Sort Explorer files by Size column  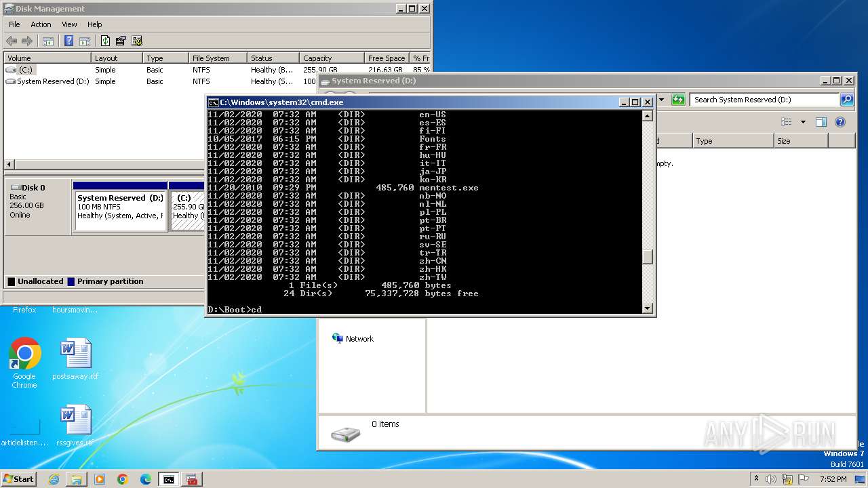point(801,141)
